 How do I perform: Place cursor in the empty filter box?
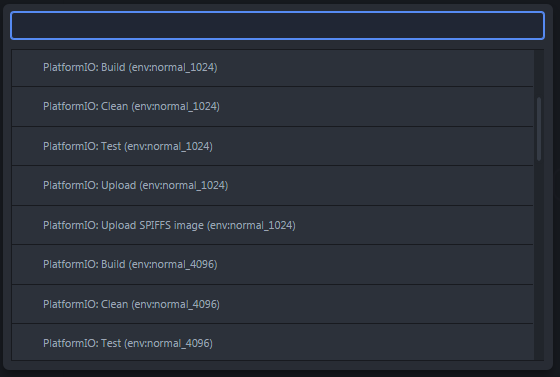click(x=278, y=25)
